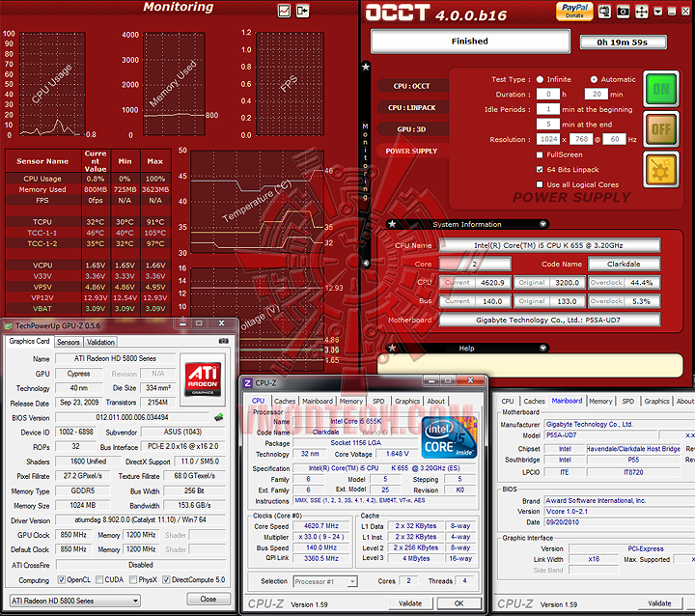Open the Caches tab in front CPU-Z window
The image size is (695, 616).
(285, 401)
